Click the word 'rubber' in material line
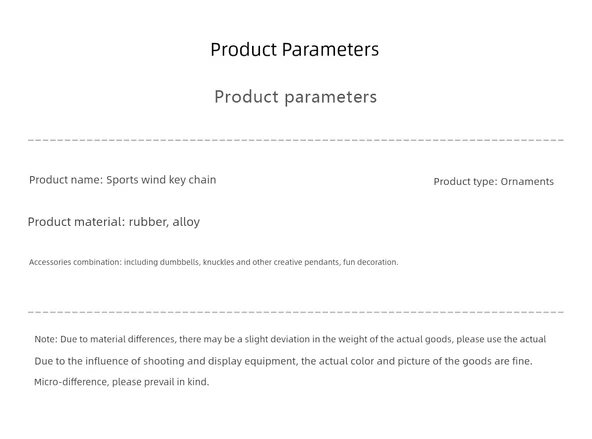 (149, 222)
